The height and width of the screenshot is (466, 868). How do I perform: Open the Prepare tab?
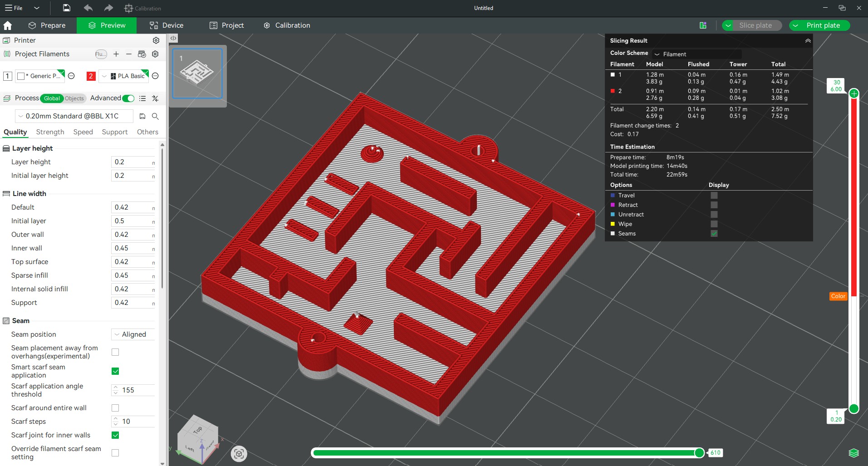pyautogui.click(x=47, y=25)
